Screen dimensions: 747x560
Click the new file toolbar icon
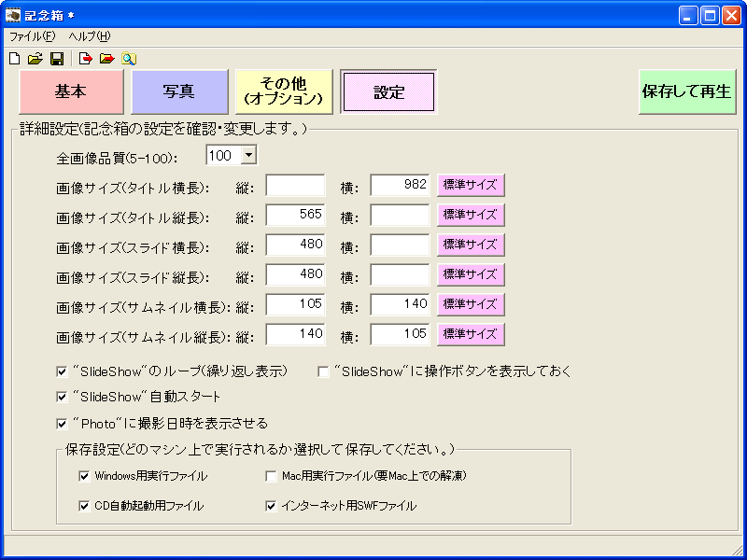14,59
